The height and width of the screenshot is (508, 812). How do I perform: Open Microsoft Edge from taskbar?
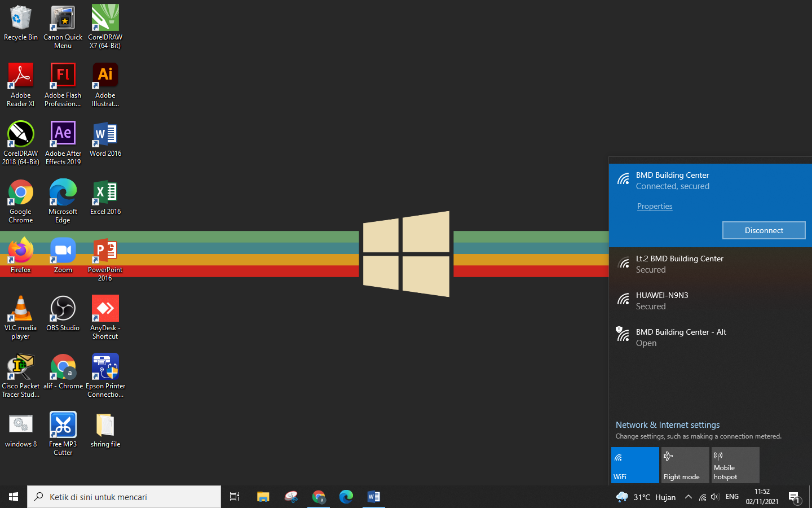[x=346, y=497]
